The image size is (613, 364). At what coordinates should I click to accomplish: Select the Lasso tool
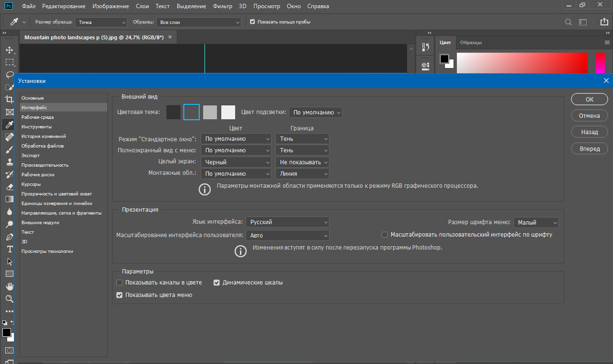click(9, 75)
